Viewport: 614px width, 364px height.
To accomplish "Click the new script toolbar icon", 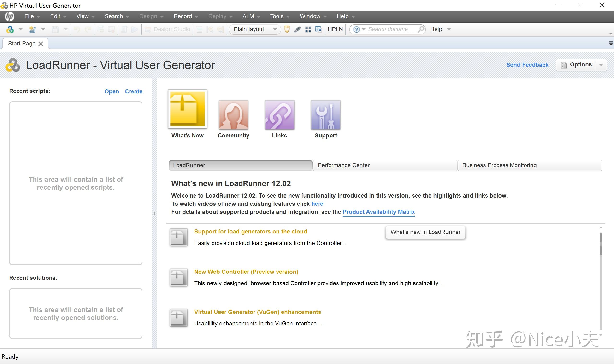I will coord(32,29).
